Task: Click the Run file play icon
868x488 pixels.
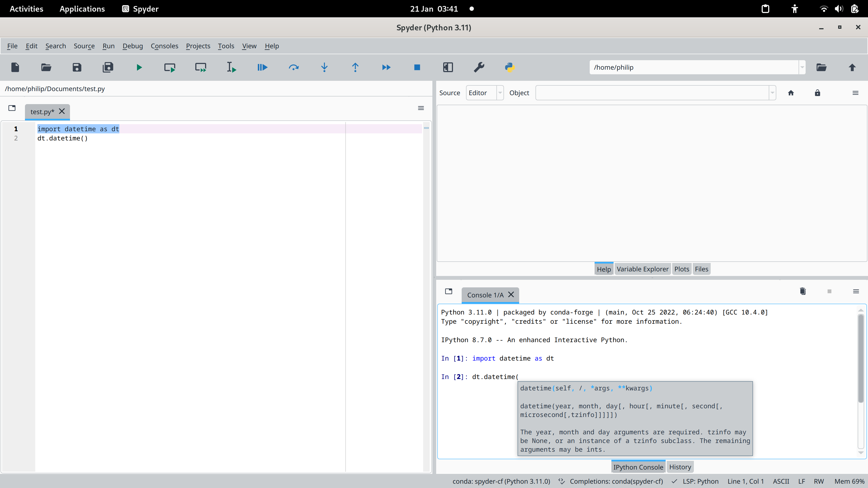Action: (x=139, y=67)
